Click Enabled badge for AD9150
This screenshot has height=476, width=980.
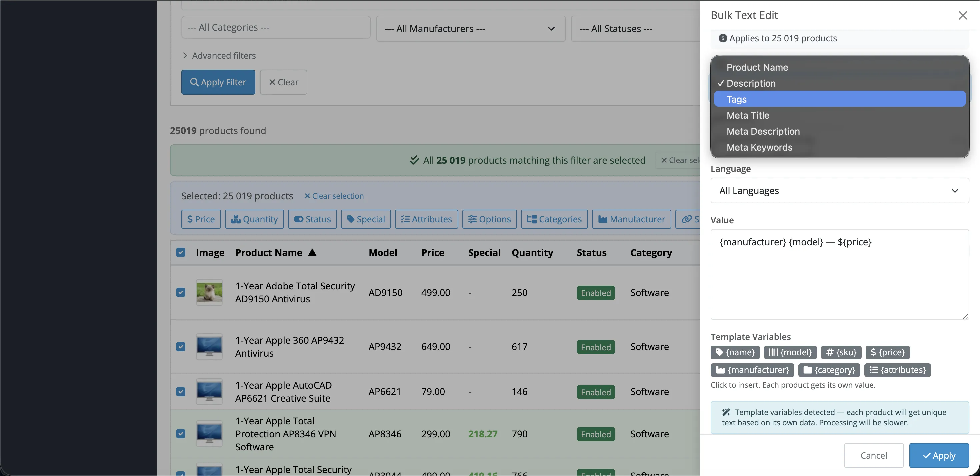point(596,293)
